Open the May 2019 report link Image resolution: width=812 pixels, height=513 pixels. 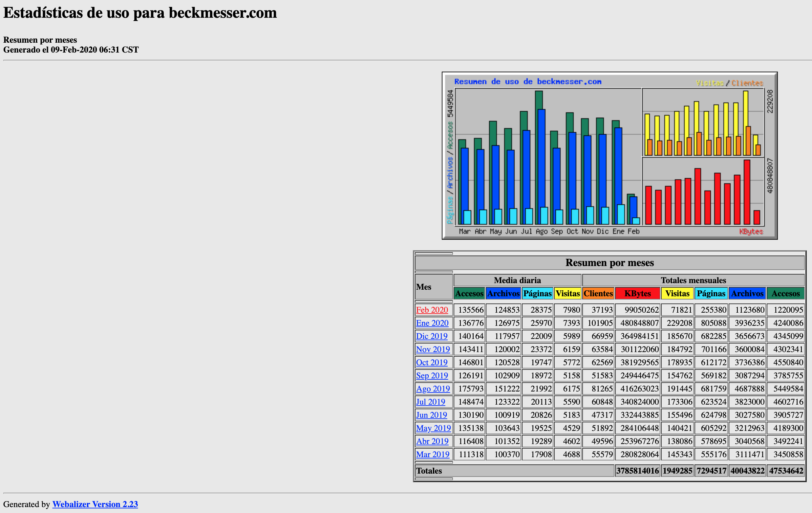(x=433, y=428)
